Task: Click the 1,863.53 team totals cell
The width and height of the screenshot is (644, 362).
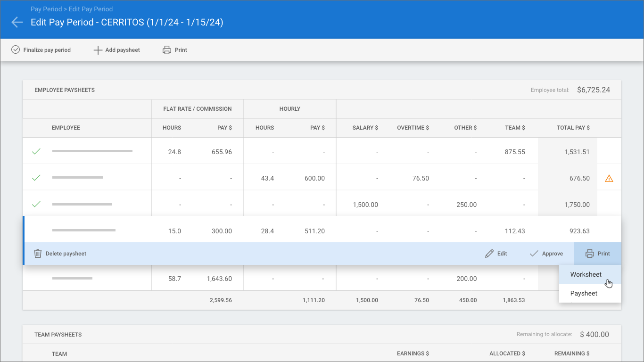Action: (x=513, y=300)
